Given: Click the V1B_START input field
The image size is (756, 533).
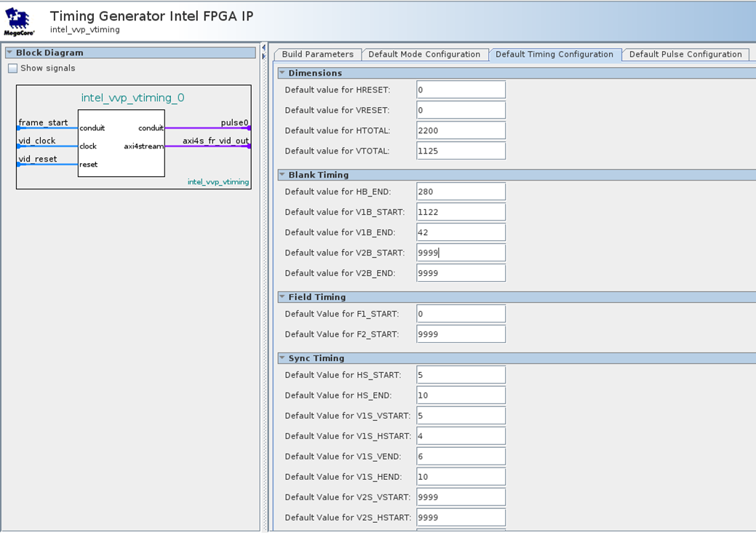Looking at the screenshot, I should tap(461, 212).
